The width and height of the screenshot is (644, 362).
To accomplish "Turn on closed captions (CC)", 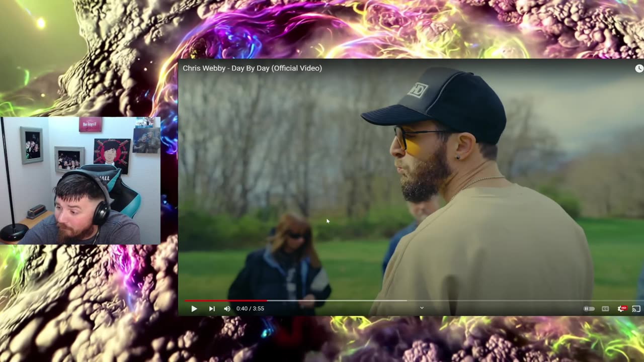I will (x=605, y=309).
